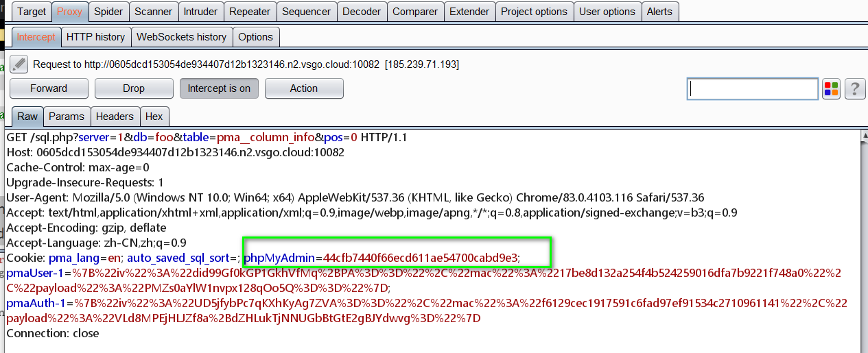Click the Accept: text/html header line
Screen dimensions: 868x353
click(x=372, y=212)
